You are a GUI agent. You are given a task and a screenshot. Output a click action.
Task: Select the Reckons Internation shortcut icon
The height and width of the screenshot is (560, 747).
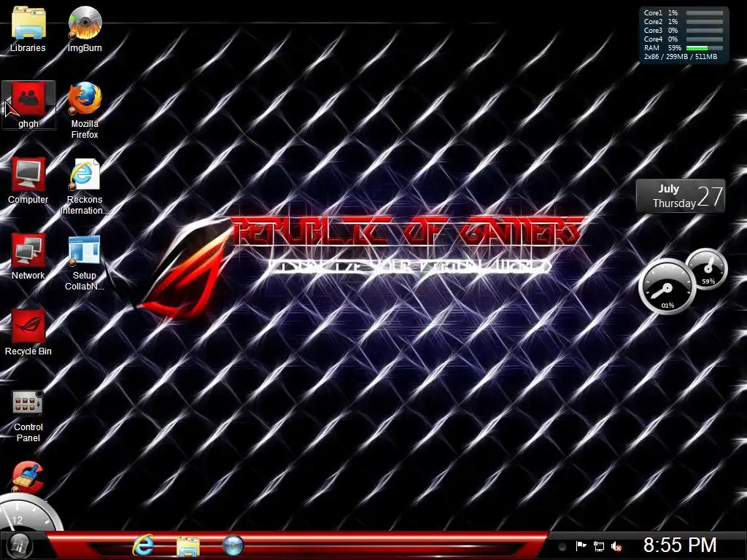(x=85, y=186)
